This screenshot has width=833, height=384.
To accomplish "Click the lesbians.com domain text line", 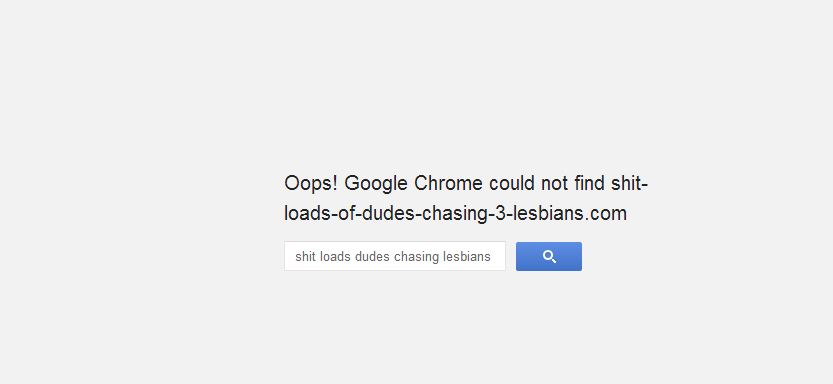I will click(x=455, y=214).
